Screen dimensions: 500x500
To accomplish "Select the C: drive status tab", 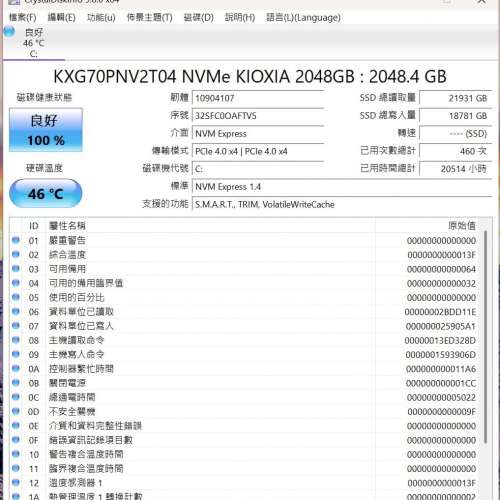I will [x=33, y=43].
